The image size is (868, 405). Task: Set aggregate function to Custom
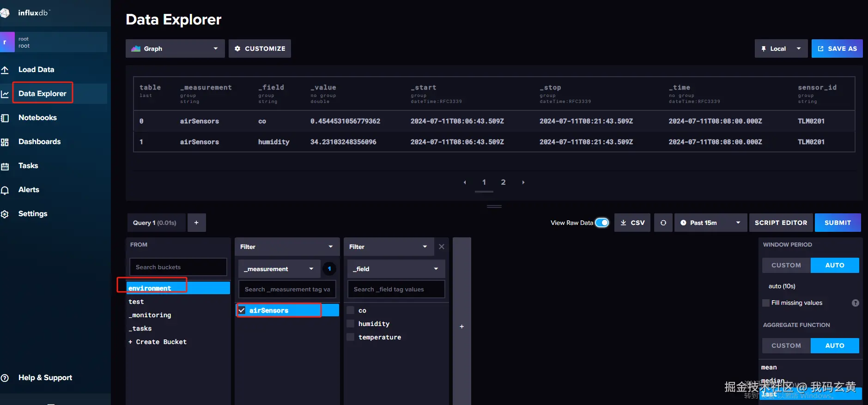click(786, 345)
